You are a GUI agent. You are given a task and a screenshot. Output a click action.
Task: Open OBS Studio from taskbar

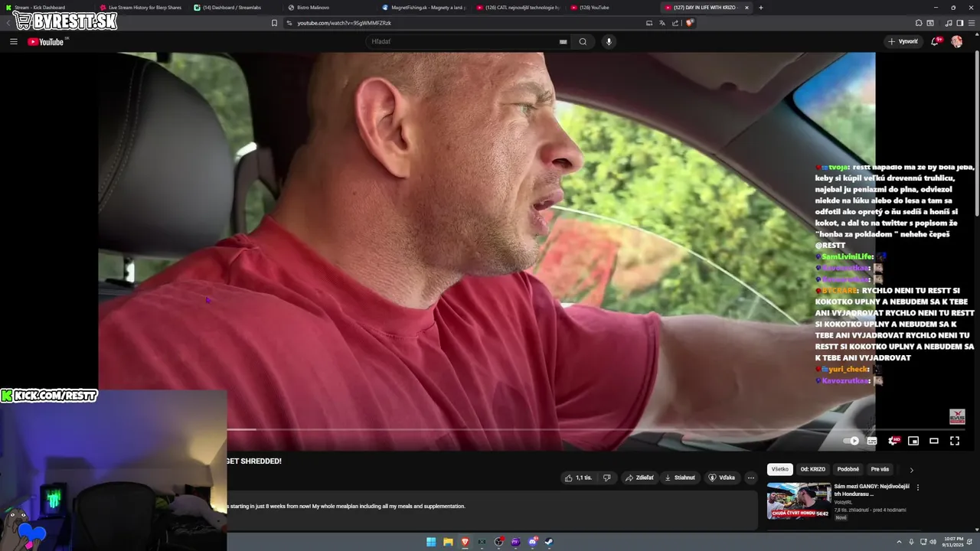point(498,542)
